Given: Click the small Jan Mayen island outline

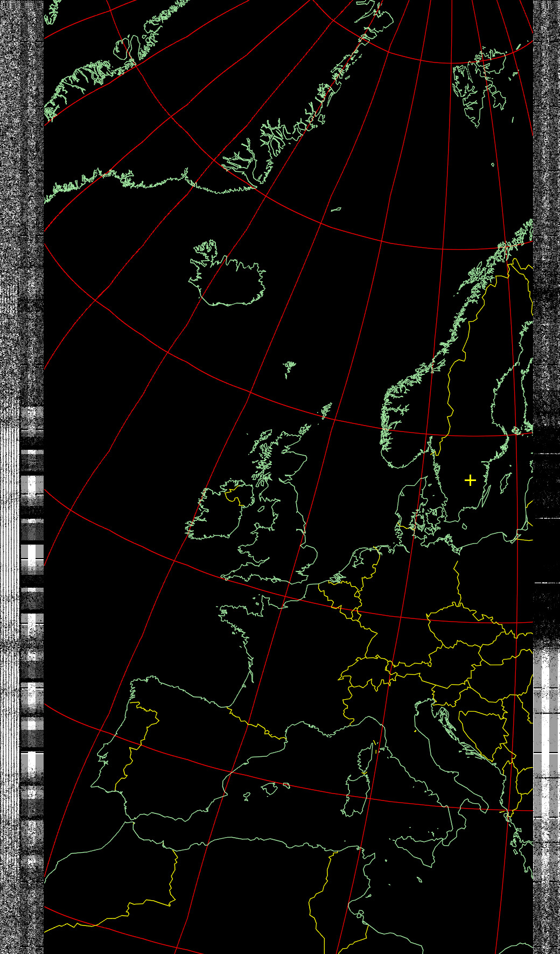Looking at the screenshot, I should tap(336, 209).
